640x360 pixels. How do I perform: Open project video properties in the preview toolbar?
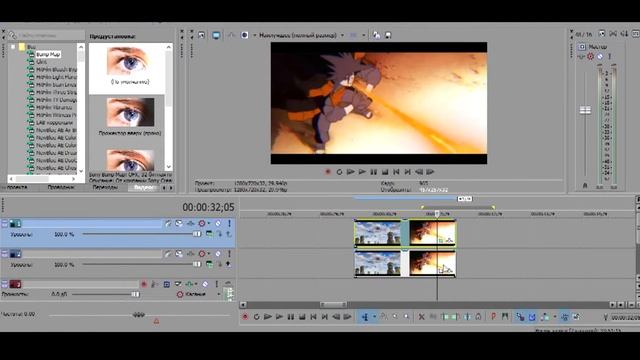point(202,36)
